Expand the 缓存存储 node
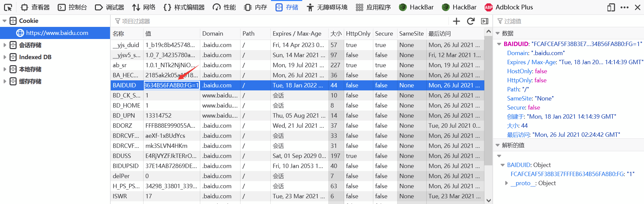Screen dimensions: 644x204 click(x=4, y=81)
